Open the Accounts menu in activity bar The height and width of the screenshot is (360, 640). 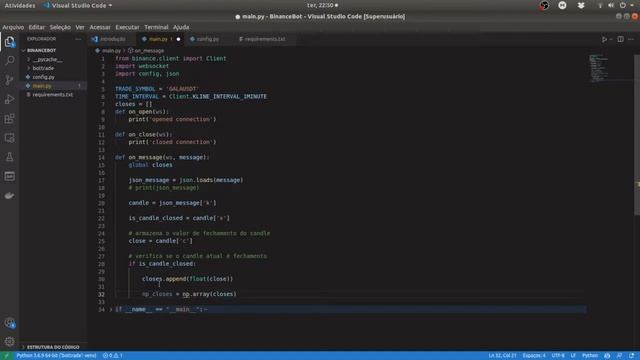tap(9, 323)
